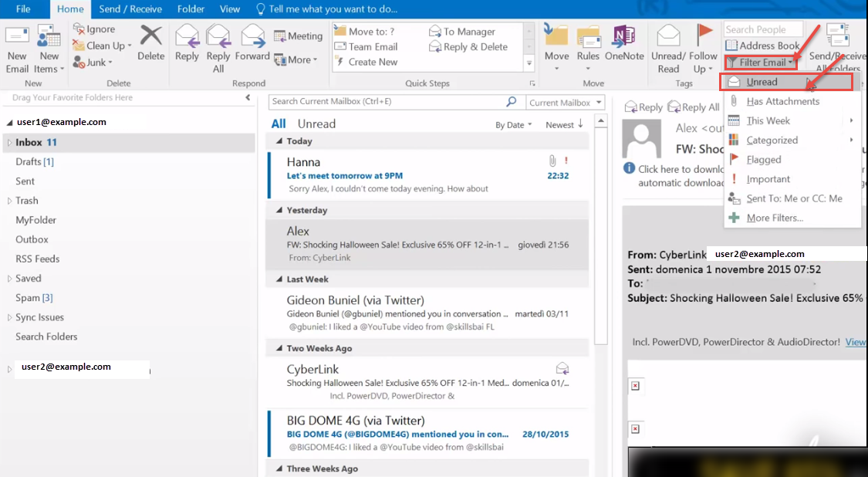Toggle Newest sort order arrow

(x=580, y=124)
